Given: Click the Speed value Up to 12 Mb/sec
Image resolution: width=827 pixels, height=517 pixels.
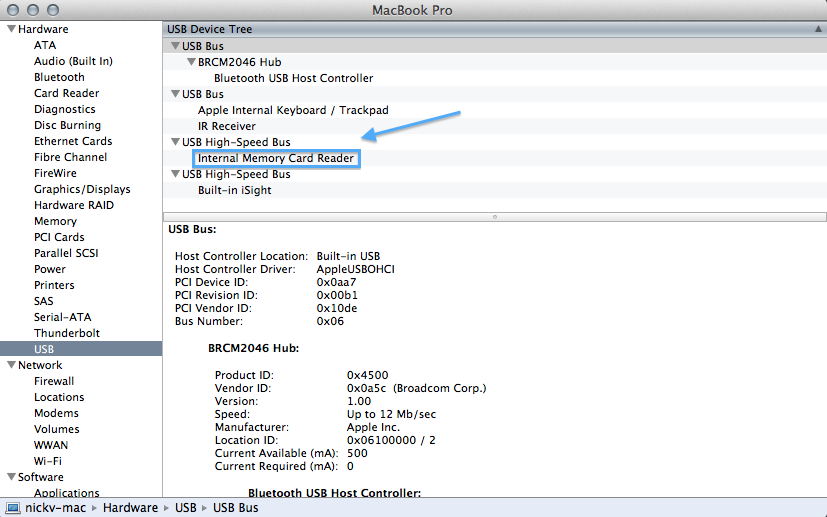Looking at the screenshot, I should pos(391,414).
